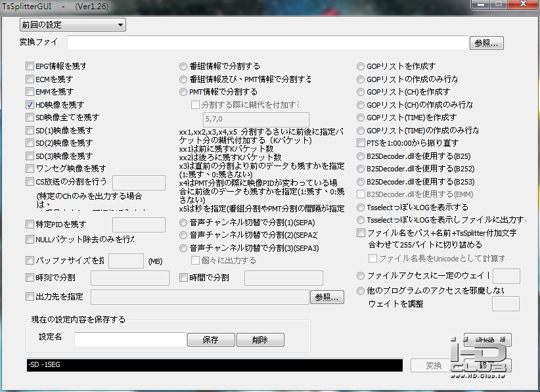The height and width of the screenshot is (392, 540).
Task: Enable NULLパケット除去のみを行う checkbox
Action: [30, 239]
